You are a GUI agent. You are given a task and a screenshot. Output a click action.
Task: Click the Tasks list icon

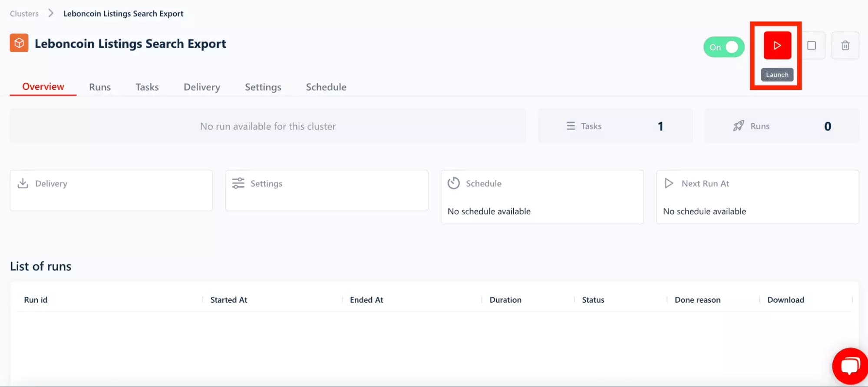pyautogui.click(x=571, y=126)
